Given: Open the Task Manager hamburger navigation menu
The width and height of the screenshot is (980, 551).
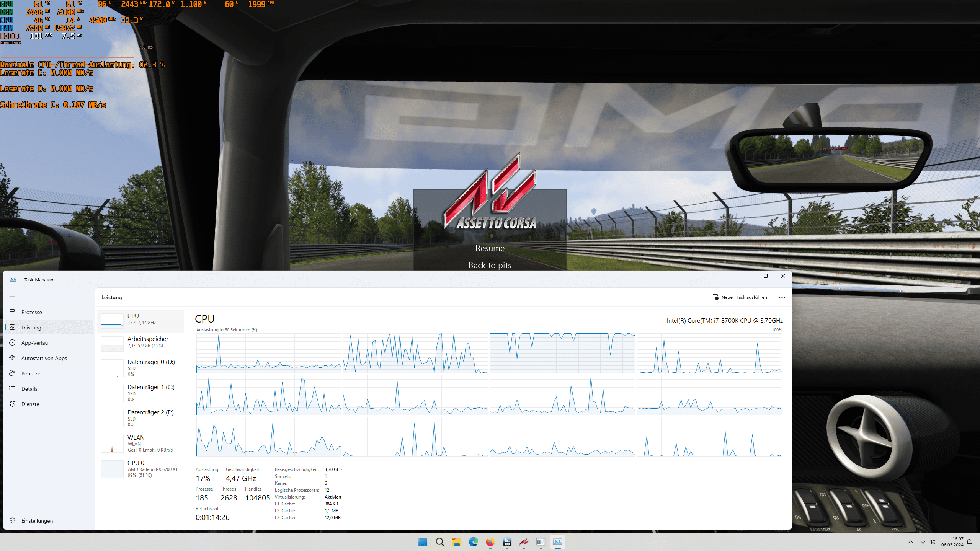Looking at the screenshot, I should point(12,297).
